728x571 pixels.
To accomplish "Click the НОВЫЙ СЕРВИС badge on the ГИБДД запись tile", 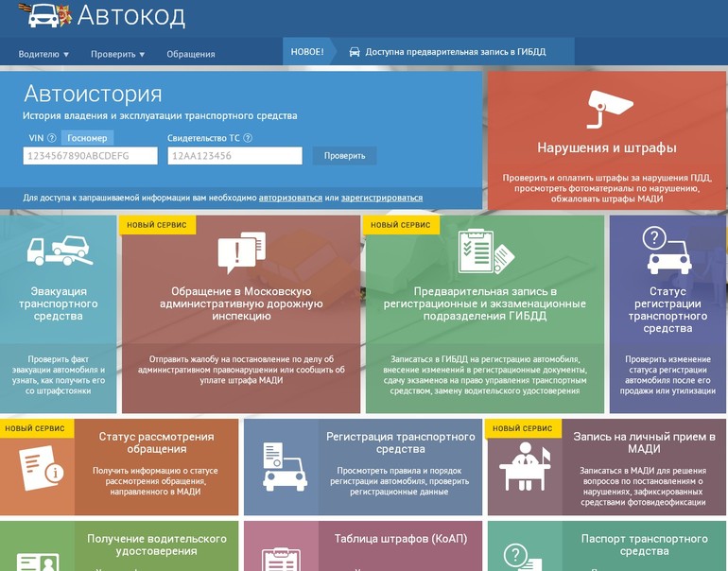I will pyautogui.click(x=401, y=225).
